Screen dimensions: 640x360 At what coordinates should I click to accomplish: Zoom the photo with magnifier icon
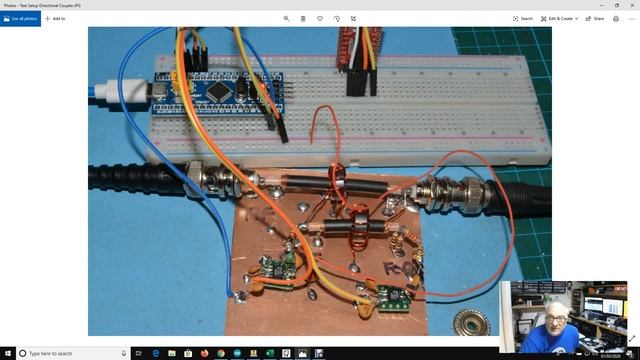tap(287, 19)
